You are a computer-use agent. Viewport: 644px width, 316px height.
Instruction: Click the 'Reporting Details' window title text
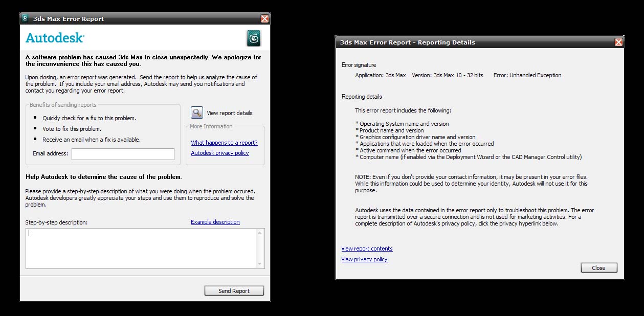point(408,42)
